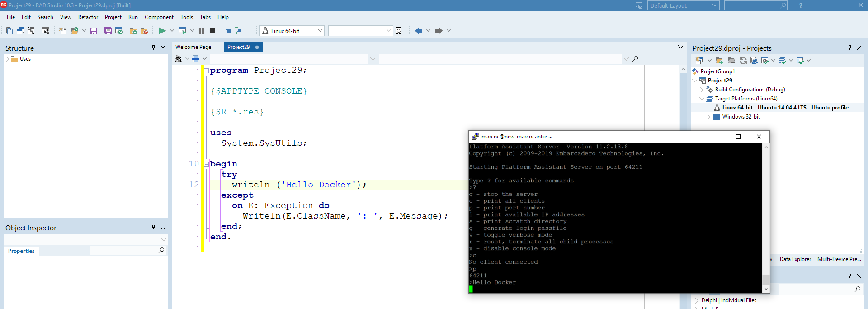Stop the program with the square icon
868x309 pixels.
point(212,31)
